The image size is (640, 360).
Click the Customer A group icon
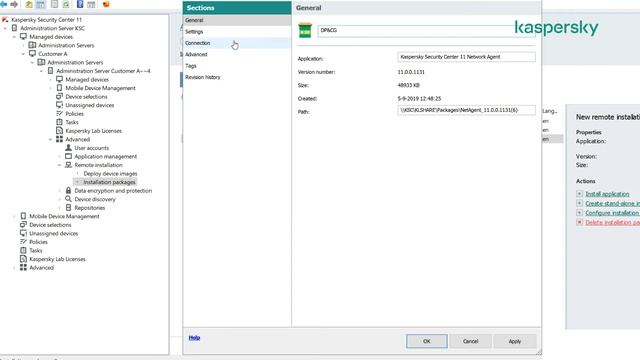point(32,53)
